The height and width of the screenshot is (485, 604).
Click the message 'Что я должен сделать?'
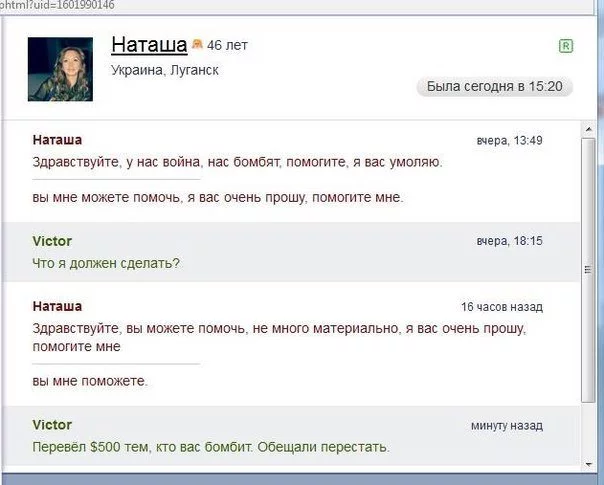[x=106, y=263]
